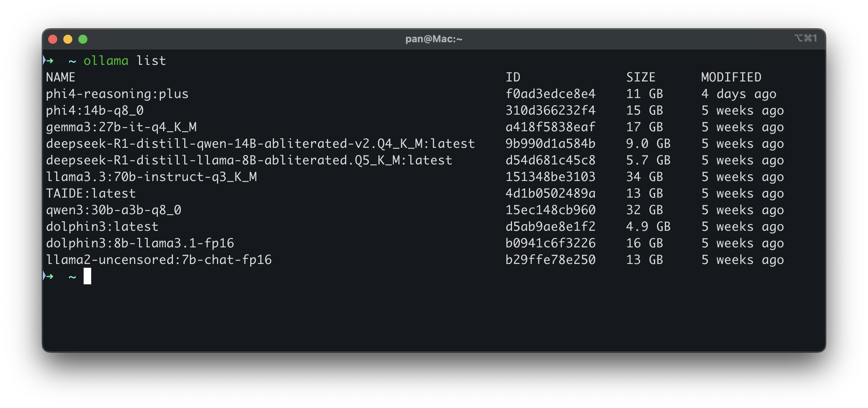This screenshot has width=868, height=408.
Task: Click the 'ollama' command text
Action: coord(106,61)
